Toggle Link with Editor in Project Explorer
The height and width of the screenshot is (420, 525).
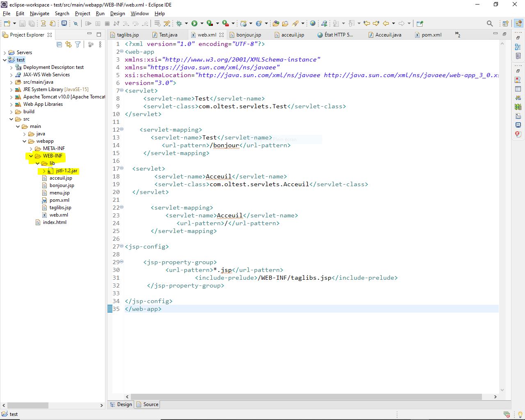(68, 45)
